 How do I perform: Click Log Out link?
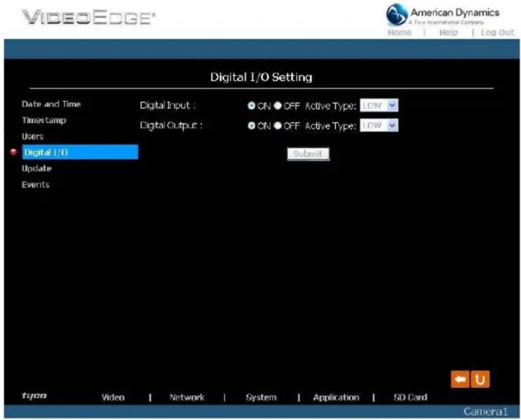(x=497, y=32)
